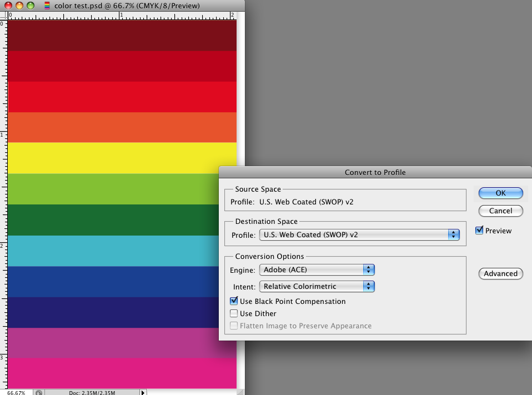This screenshot has width=532, height=395.
Task: Cancel the Convert to Profile dialog
Action: tap(500, 211)
